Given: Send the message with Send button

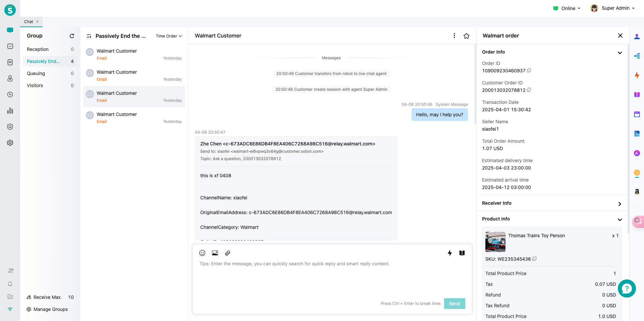Looking at the screenshot, I should click(454, 304).
